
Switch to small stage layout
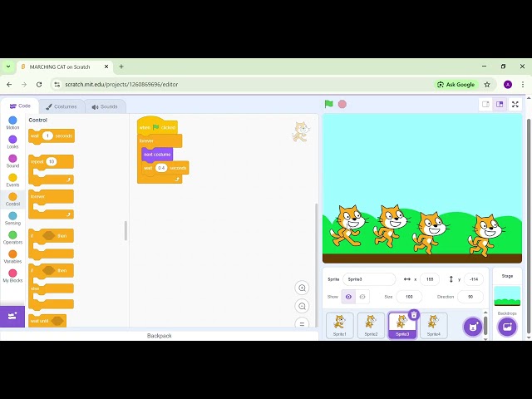click(485, 104)
